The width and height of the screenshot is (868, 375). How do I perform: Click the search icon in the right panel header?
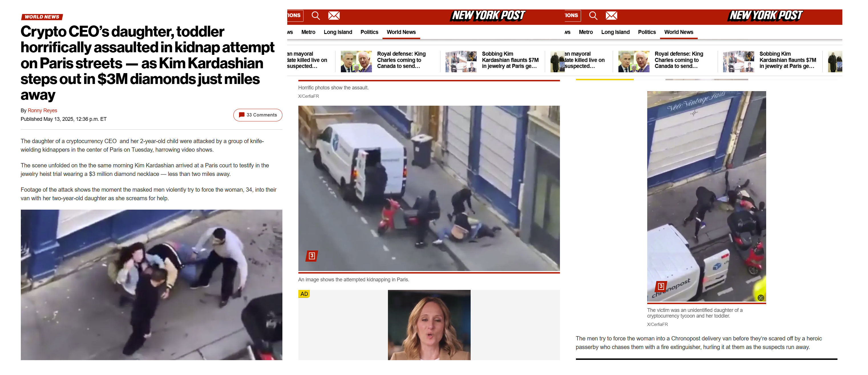coord(593,15)
